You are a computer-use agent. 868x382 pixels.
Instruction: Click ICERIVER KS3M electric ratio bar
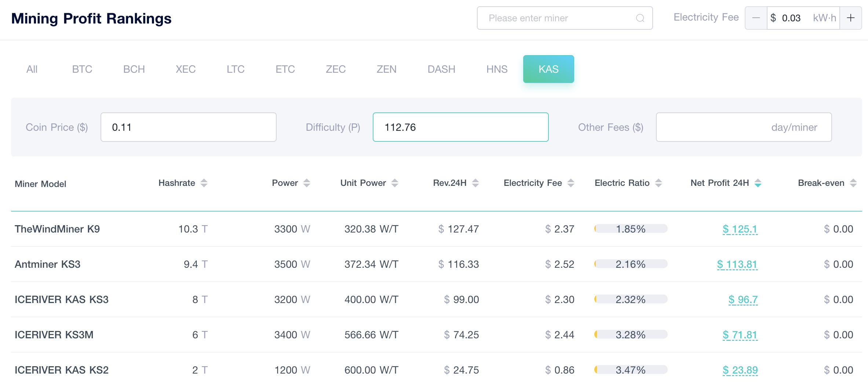pos(631,335)
